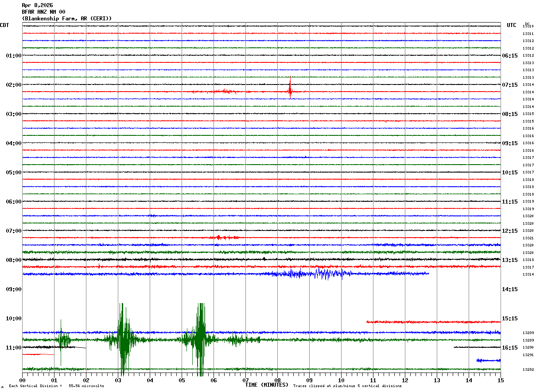536x392 pixels.
Task: Click the Blankenship Farm, AR station name
Action: [x=67, y=19]
